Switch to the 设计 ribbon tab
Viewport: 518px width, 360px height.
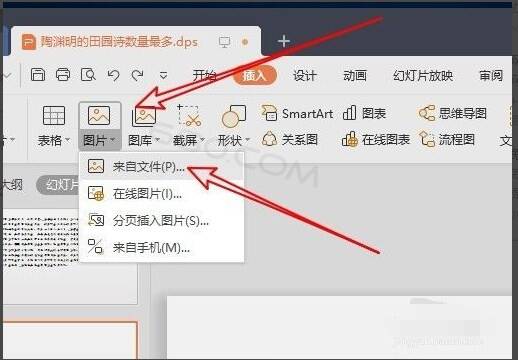point(304,75)
